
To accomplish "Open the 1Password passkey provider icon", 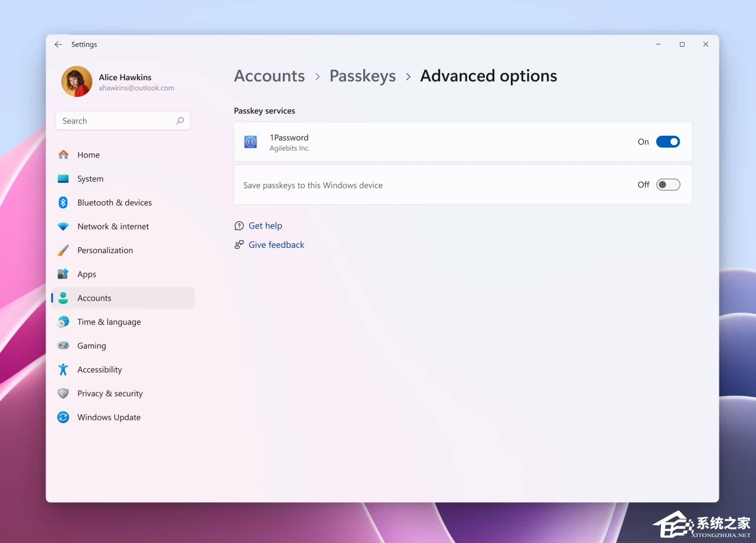I will [x=250, y=142].
